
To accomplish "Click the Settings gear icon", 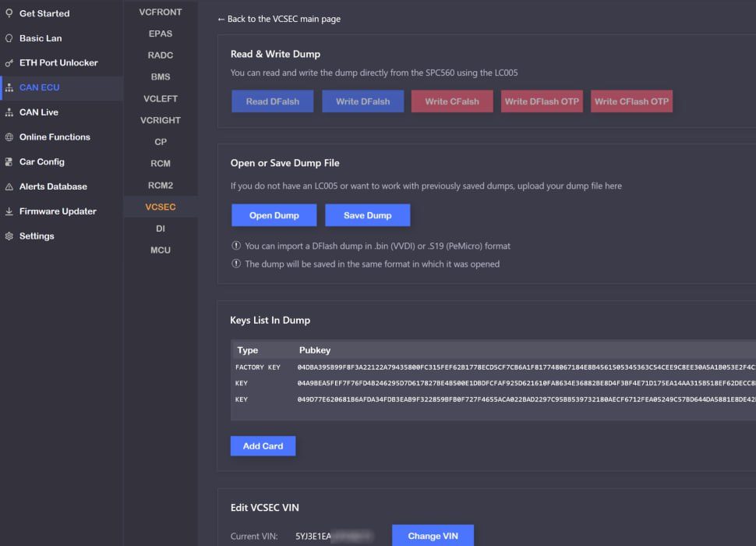I will click(9, 236).
